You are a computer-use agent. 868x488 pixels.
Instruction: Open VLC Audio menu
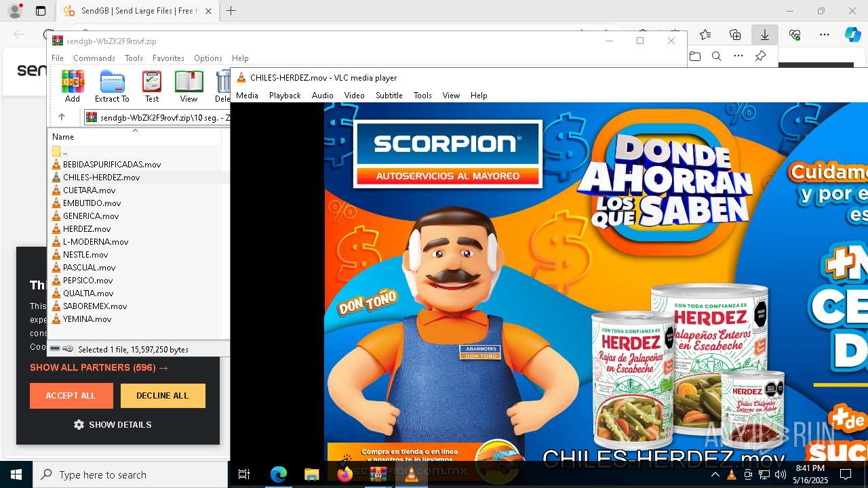pos(323,96)
